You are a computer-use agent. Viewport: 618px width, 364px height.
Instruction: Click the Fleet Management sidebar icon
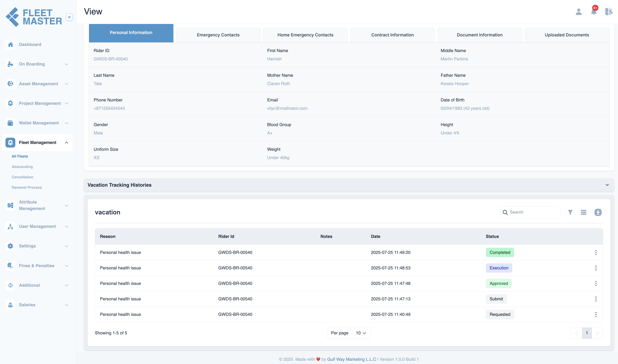10,142
